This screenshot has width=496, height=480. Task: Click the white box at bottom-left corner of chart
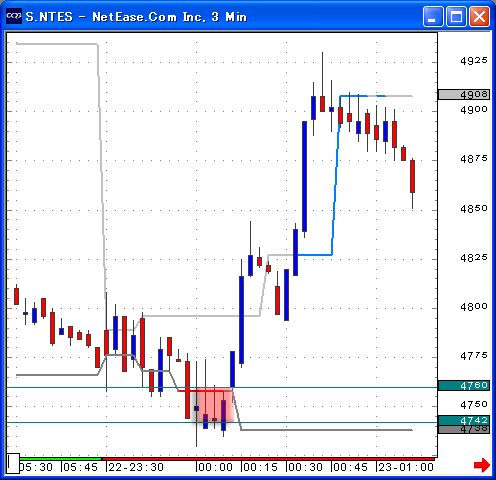tap(13, 463)
